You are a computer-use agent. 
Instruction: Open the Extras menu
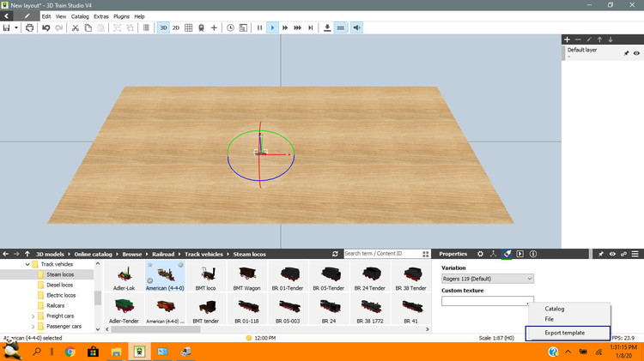(101, 16)
